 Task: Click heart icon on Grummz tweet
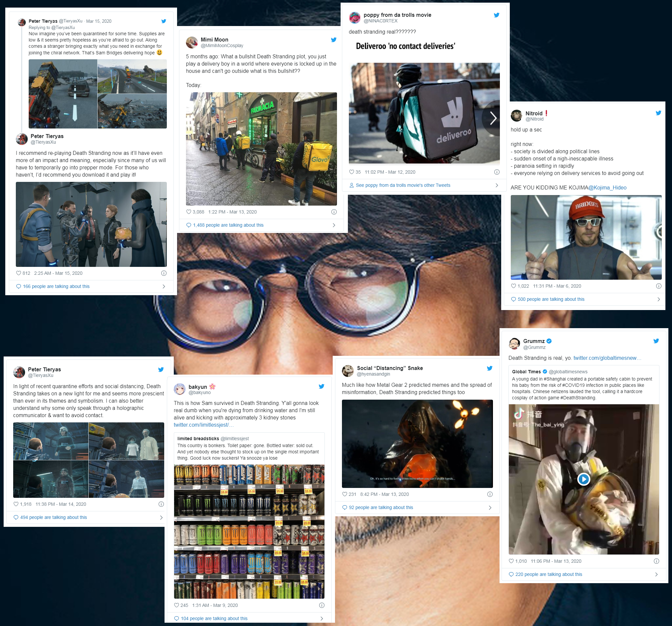coord(511,561)
